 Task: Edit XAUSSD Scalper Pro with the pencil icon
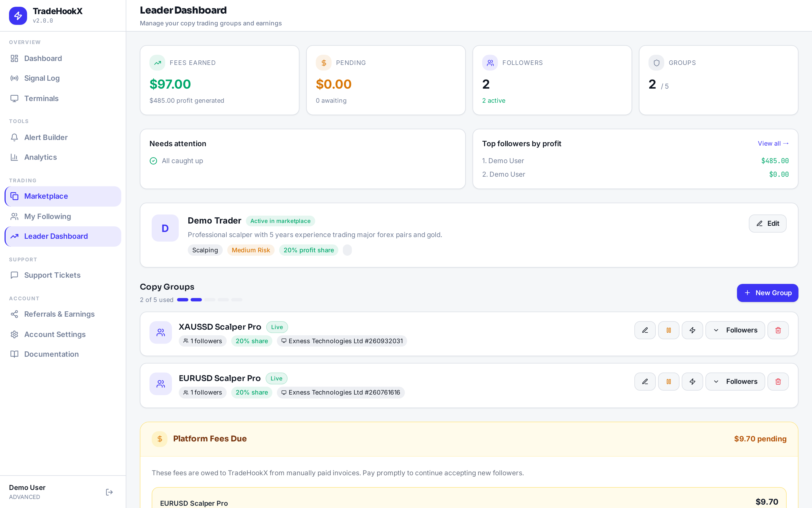[645, 330]
